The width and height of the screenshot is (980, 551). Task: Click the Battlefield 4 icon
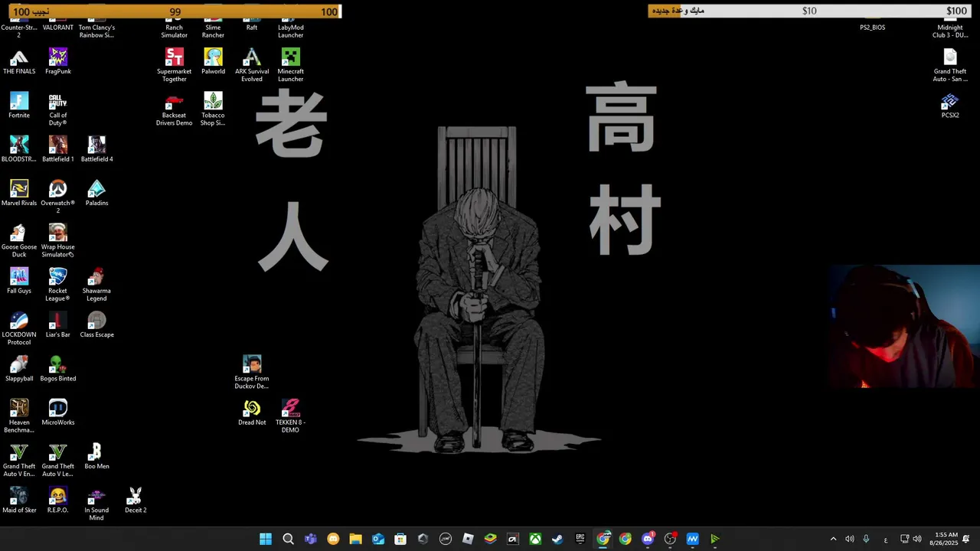[x=96, y=149]
